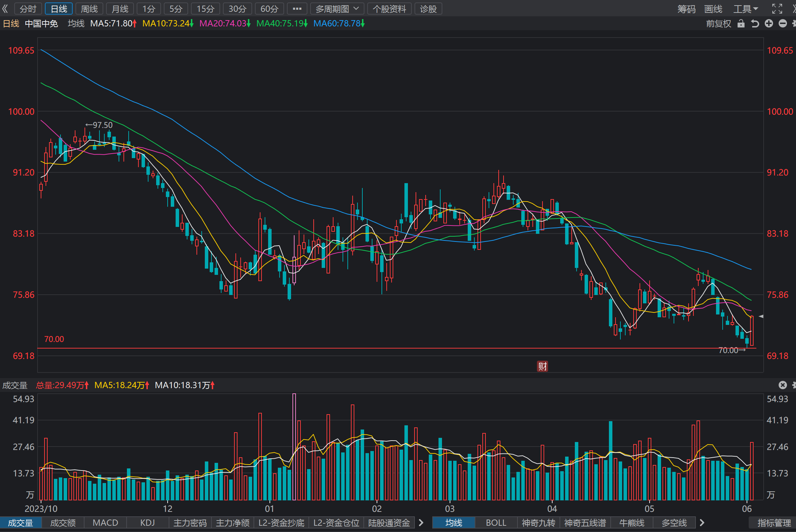Click MA5:71.80 moving average label

point(113,24)
